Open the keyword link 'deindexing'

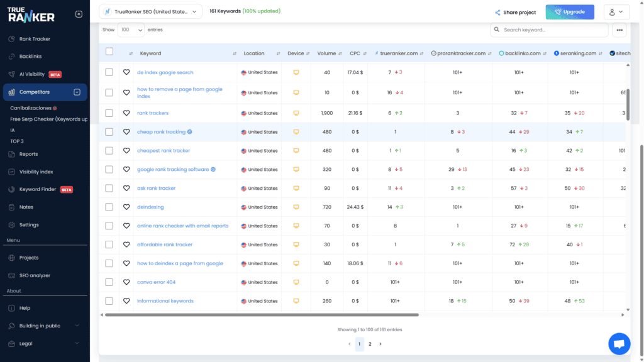coord(151,207)
